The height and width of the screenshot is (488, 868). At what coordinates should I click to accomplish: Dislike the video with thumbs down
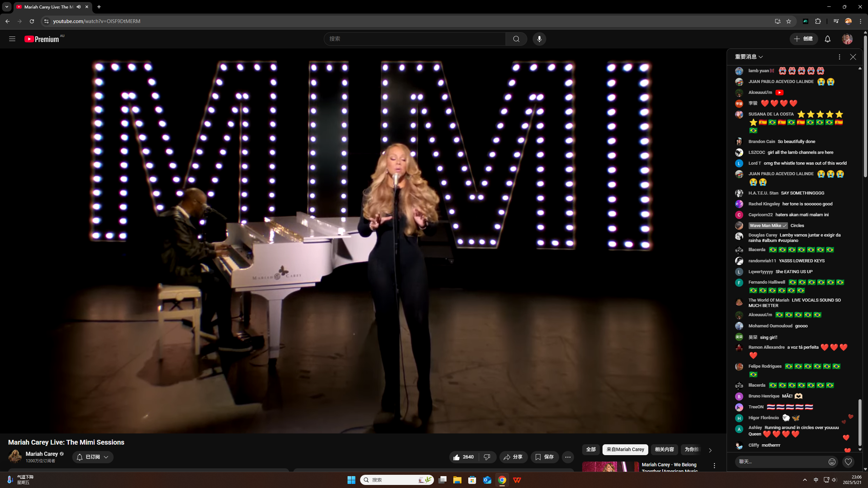487,457
